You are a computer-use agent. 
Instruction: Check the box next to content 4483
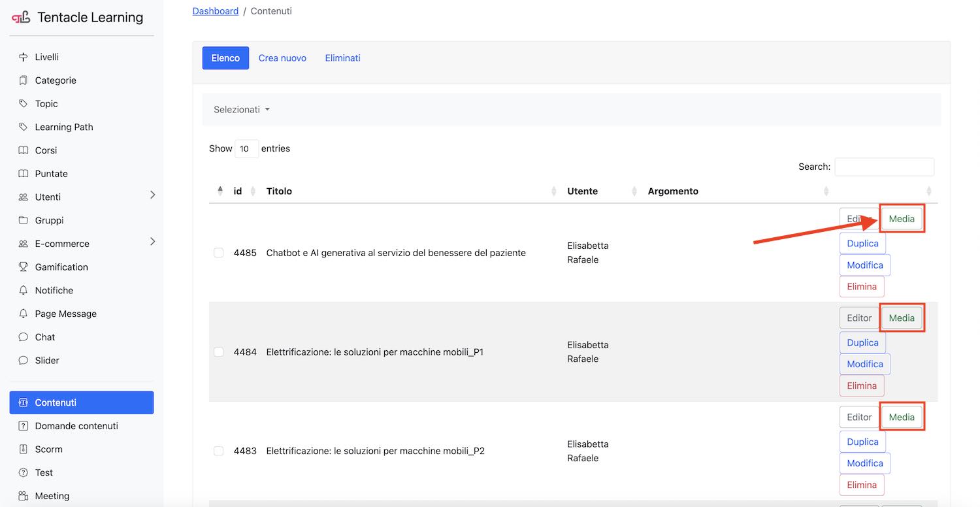[219, 451]
